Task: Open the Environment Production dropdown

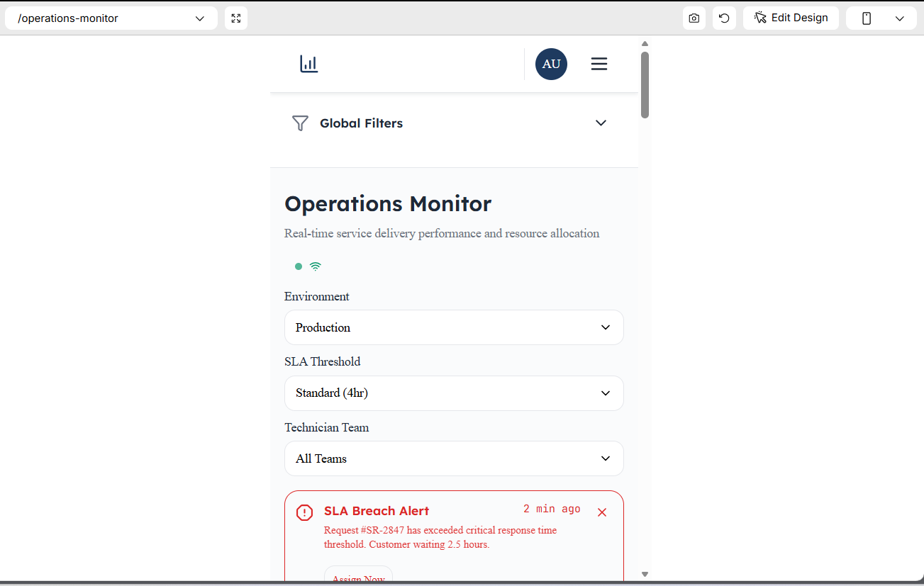Action: pyautogui.click(x=454, y=327)
